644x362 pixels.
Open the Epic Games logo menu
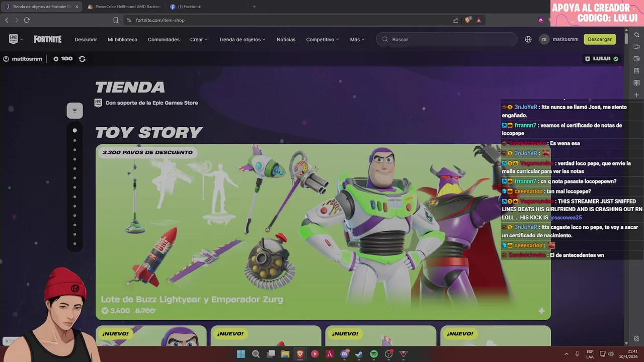pos(15,39)
